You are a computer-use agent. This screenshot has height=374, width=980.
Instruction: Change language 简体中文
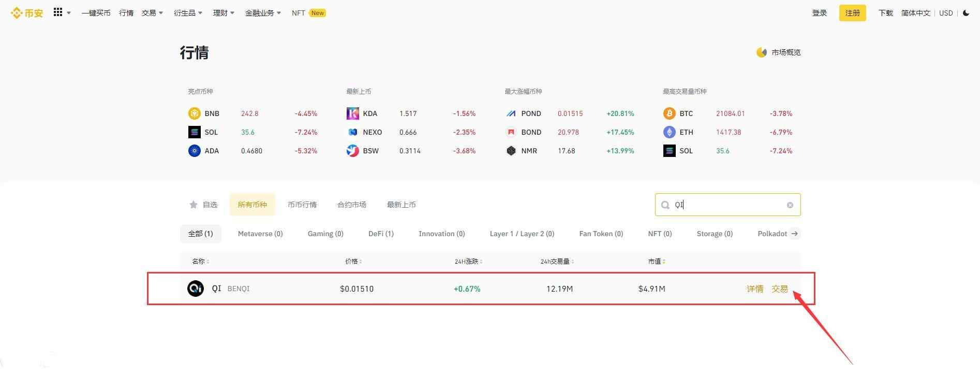coord(916,13)
